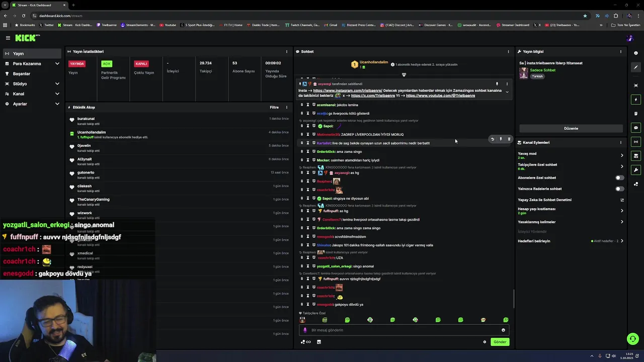The height and width of the screenshot is (362, 644).
Task: Open Takipçilere özel sohbet settings arrow
Action: point(622,166)
